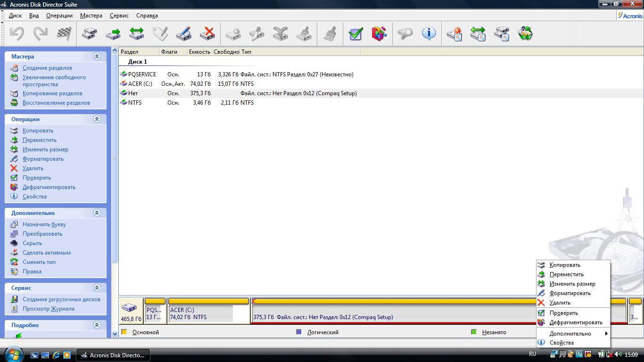Click the create partition wizard toolbar icon
This screenshot has width=644, height=362.
pos(454,33)
